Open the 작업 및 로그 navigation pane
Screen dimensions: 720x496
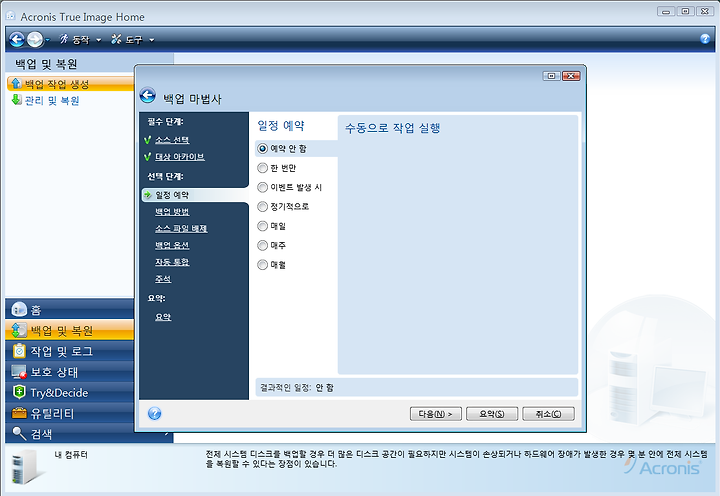pos(70,351)
